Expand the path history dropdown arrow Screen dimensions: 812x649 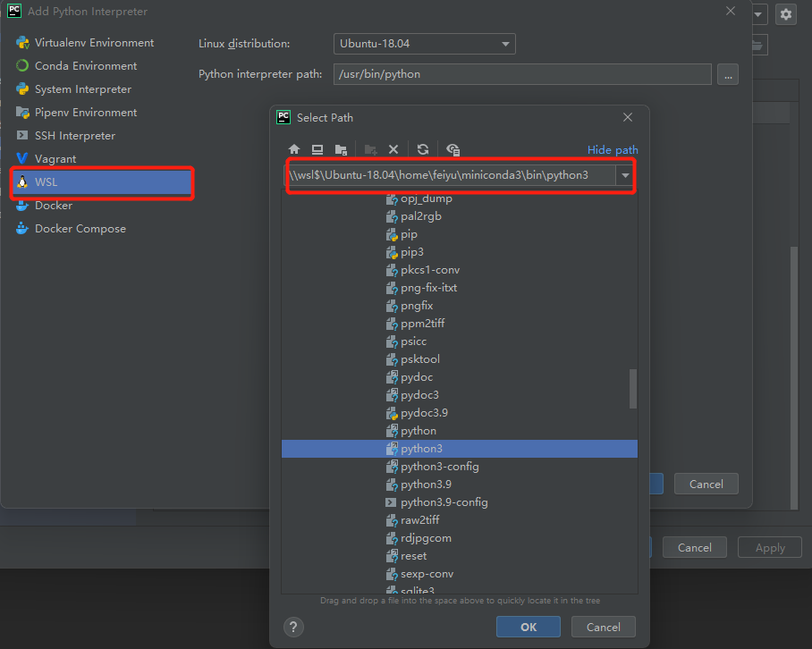click(x=625, y=175)
